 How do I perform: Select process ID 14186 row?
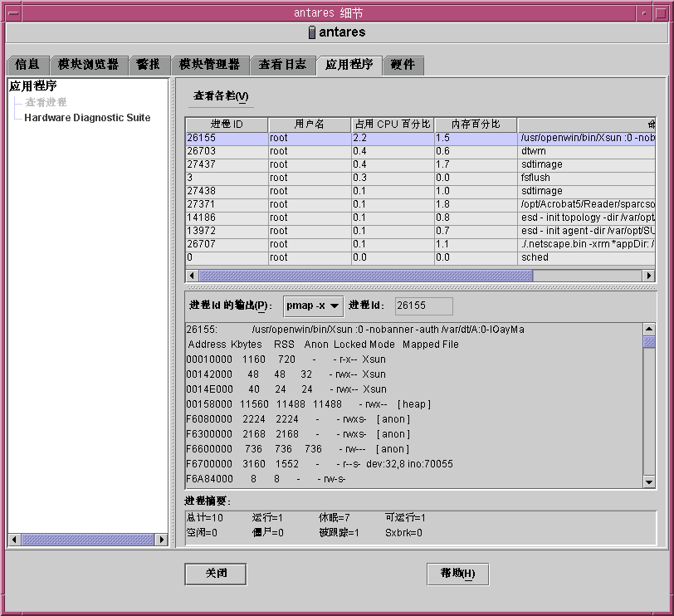[x=420, y=218]
